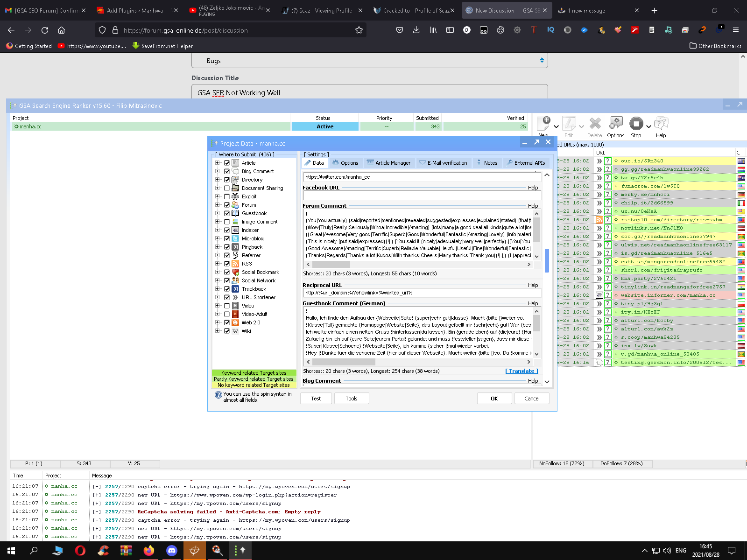Open Firefox downloads icon
This screenshot has width=747, height=560.
[416, 30]
